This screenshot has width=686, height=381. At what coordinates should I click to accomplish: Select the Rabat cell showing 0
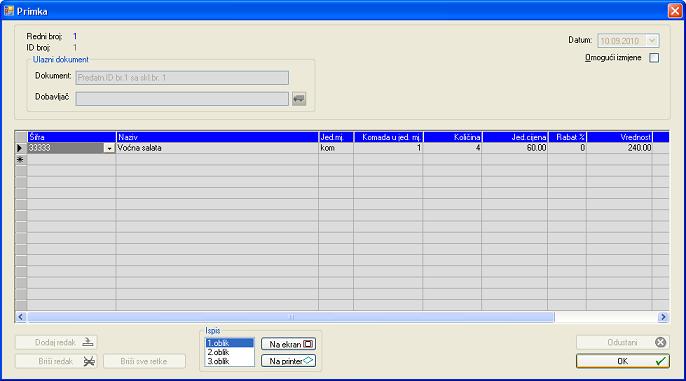click(x=567, y=148)
